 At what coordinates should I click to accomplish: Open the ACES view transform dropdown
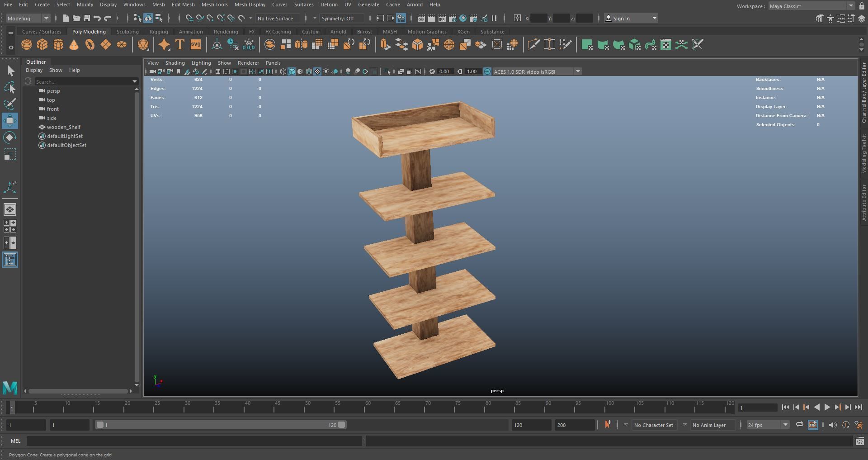[537, 71]
